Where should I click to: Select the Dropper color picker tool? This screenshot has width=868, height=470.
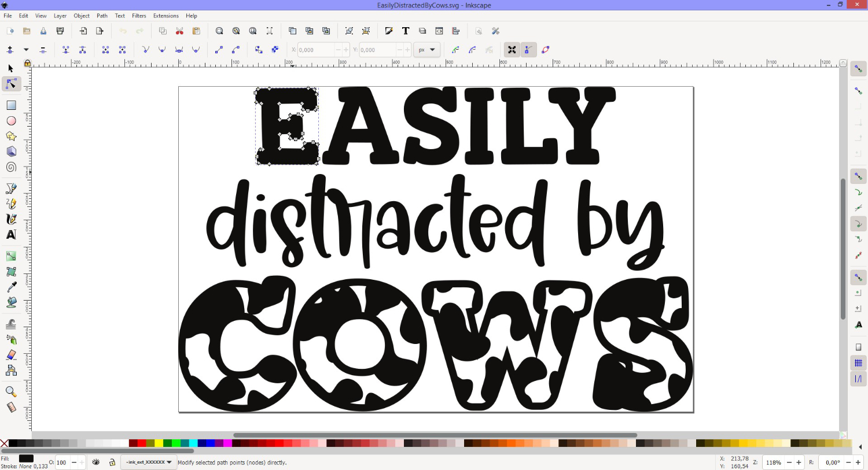point(11,287)
